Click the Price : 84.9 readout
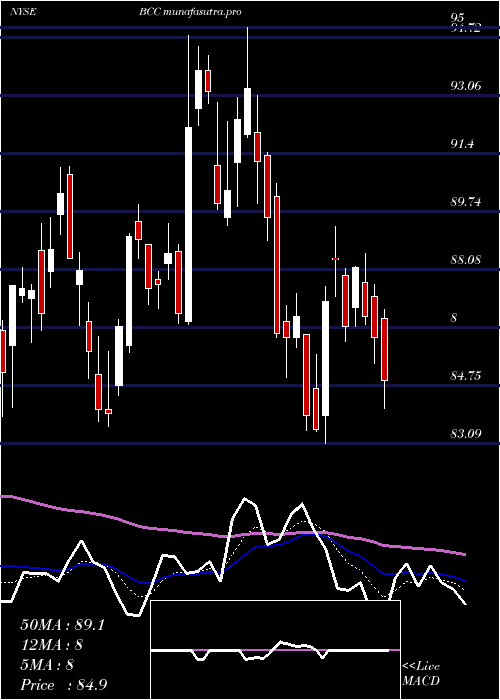 pos(64,685)
